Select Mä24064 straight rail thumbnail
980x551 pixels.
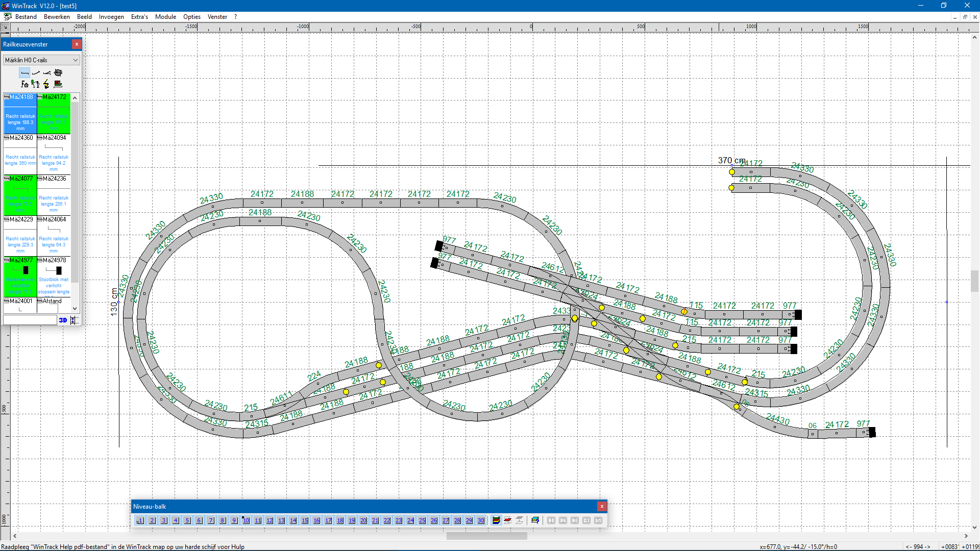(x=54, y=236)
